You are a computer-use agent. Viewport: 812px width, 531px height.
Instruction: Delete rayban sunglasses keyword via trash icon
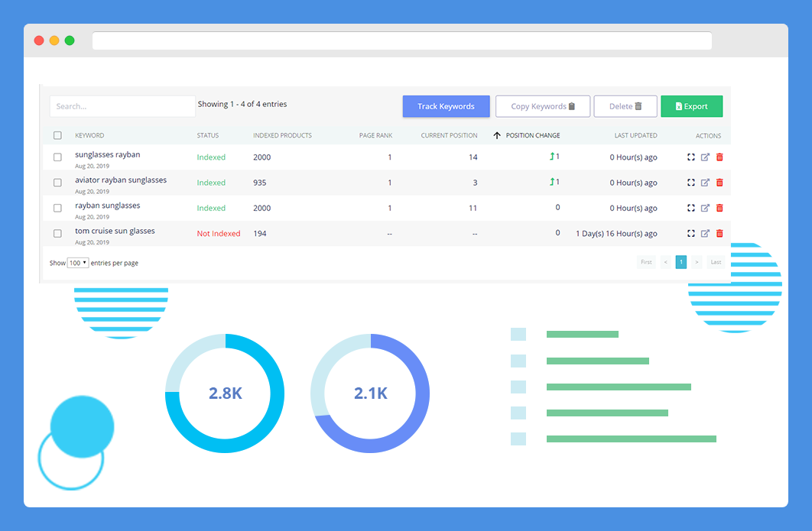(x=719, y=208)
